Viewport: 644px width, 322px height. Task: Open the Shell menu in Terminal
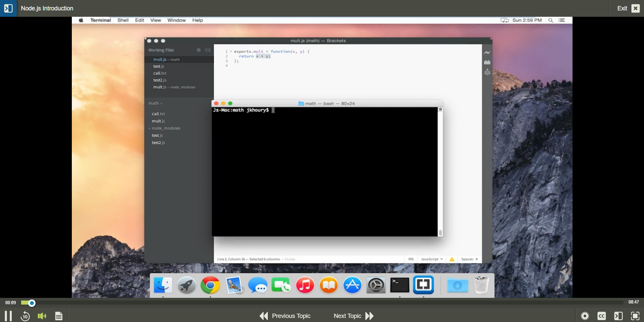point(123,20)
